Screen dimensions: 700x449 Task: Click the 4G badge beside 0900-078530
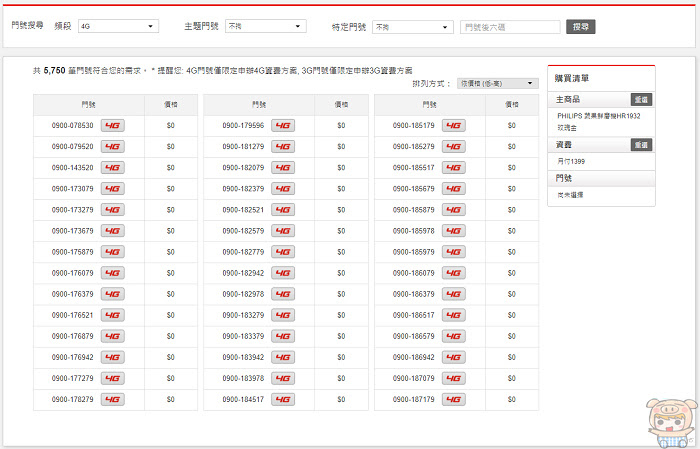point(112,125)
